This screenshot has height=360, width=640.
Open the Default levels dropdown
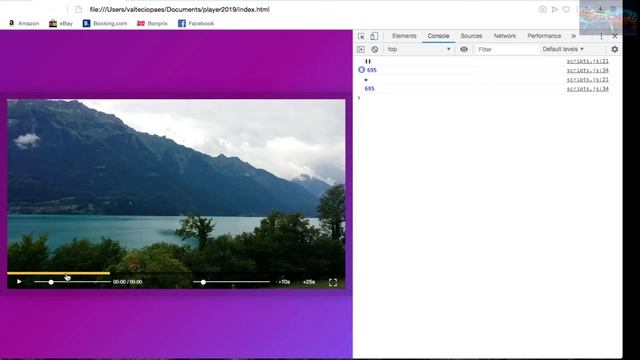(x=563, y=49)
